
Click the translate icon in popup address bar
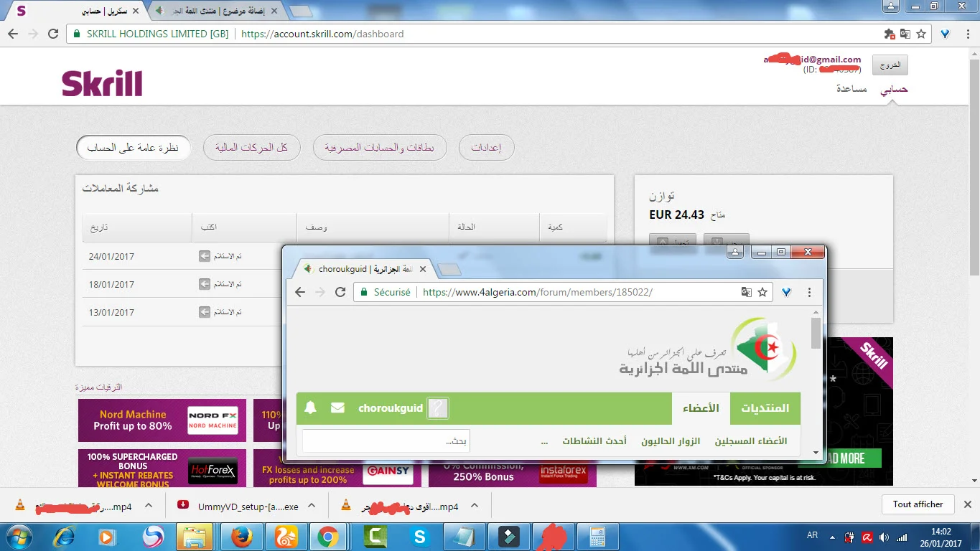(x=747, y=292)
